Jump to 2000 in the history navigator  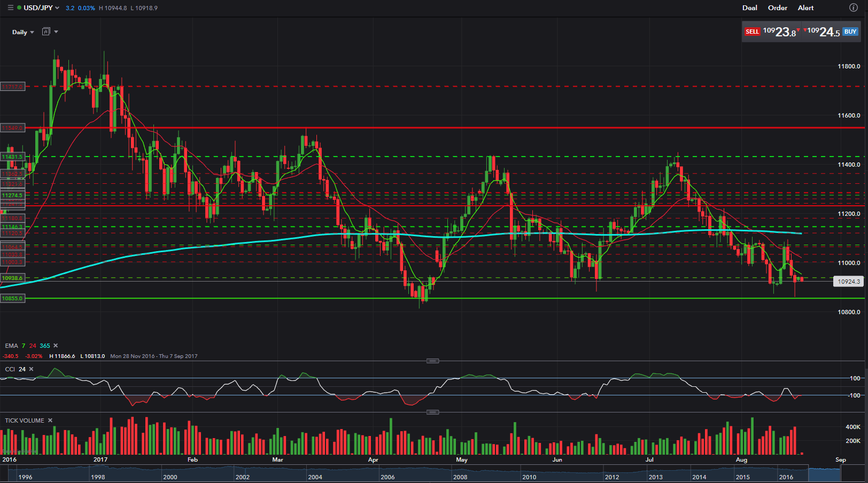click(170, 477)
